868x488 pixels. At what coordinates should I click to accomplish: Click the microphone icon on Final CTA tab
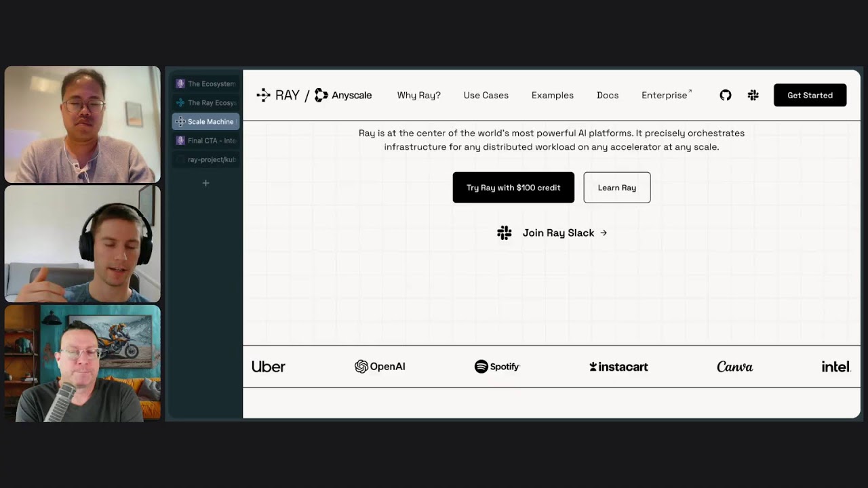(180, 141)
